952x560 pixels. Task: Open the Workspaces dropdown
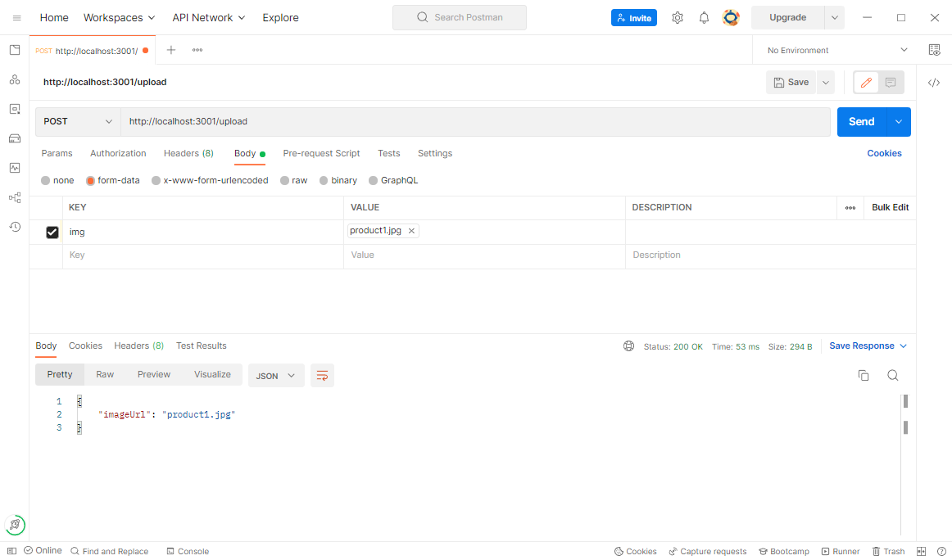click(119, 17)
